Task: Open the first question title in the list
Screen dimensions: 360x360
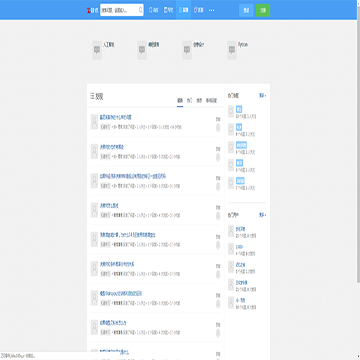Action: [x=116, y=117]
